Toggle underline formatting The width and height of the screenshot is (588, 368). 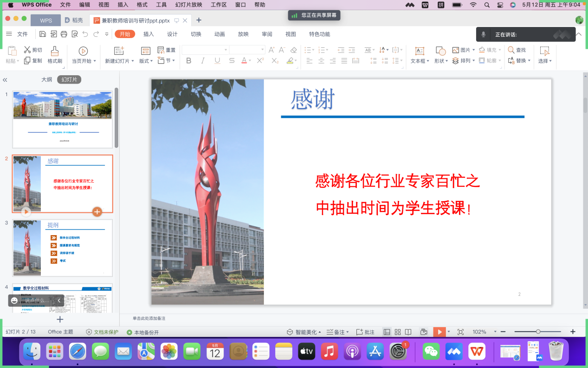pyautogui.click(x=217, y=60)
